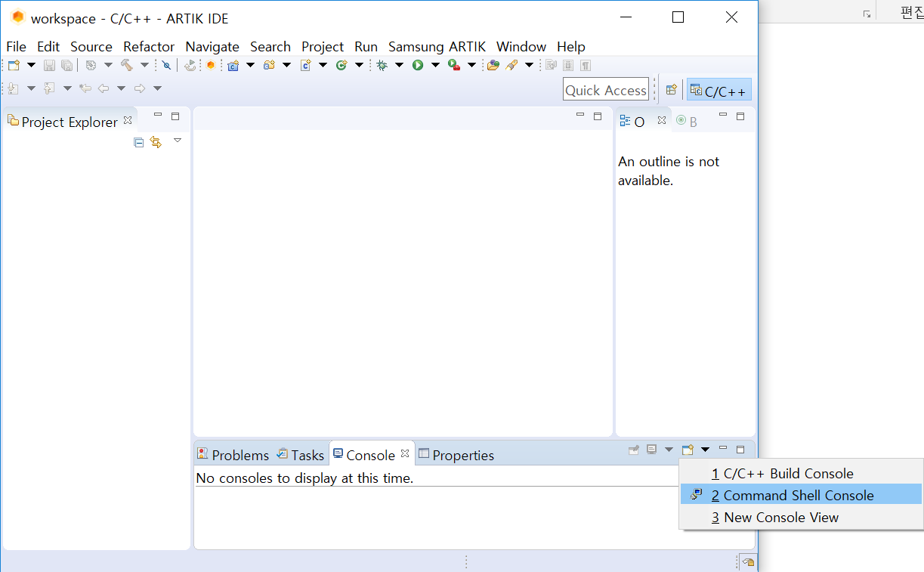Click the Pin Console icon
The image size is (924, 572).
pos(634,450)
